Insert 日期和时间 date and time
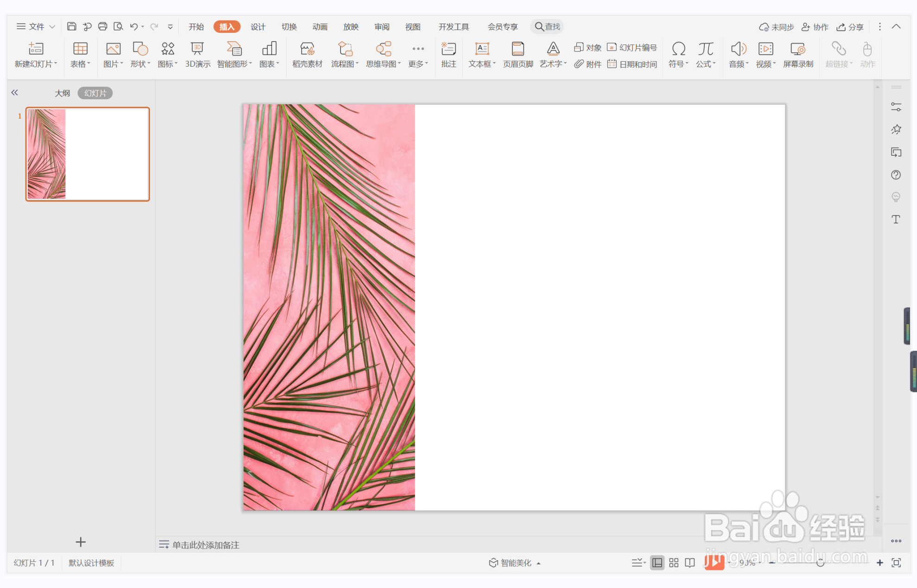The width and height of the screenshot is (917, 588). tap(632, 64)
